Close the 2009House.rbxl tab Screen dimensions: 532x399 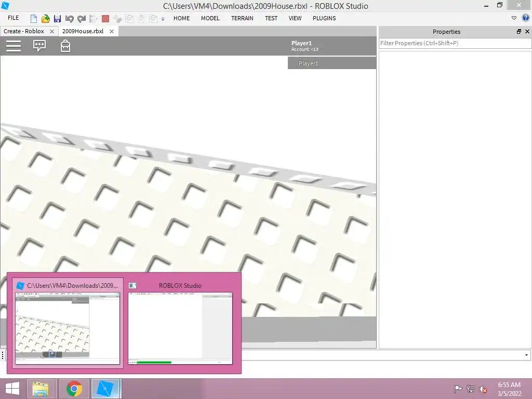coord(112,31)
